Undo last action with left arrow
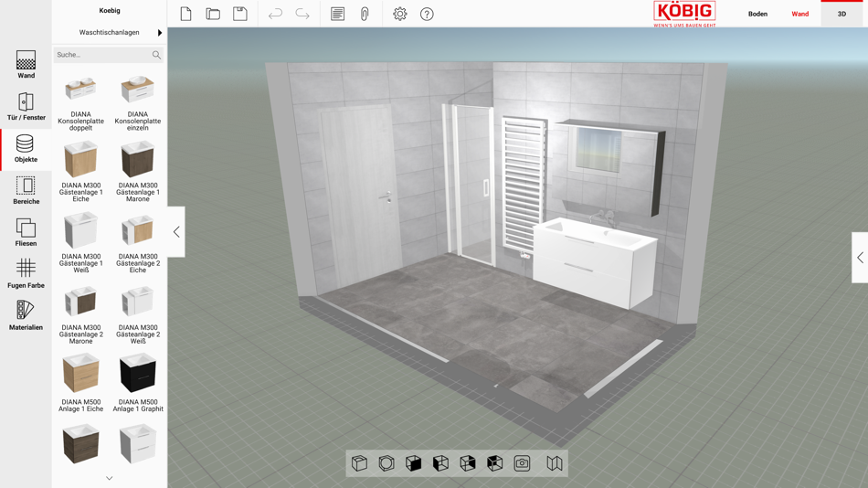The image size is (868, 488). (275, 15)
